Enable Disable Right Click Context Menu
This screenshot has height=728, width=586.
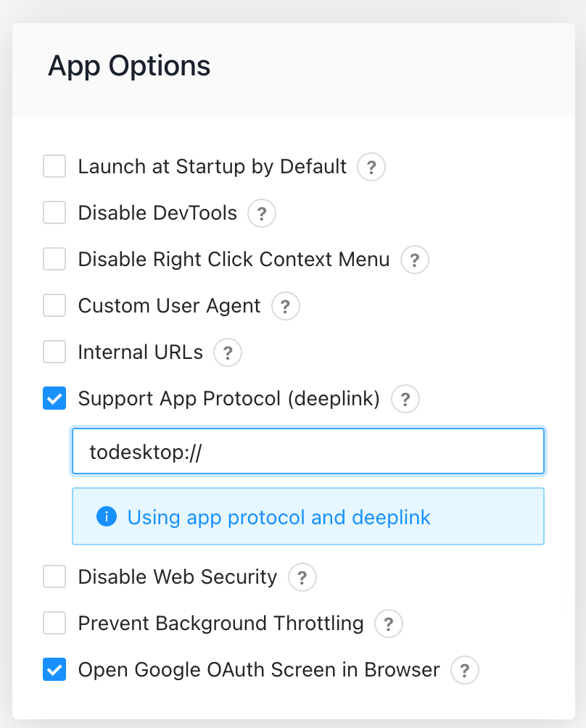coord(54,259)
